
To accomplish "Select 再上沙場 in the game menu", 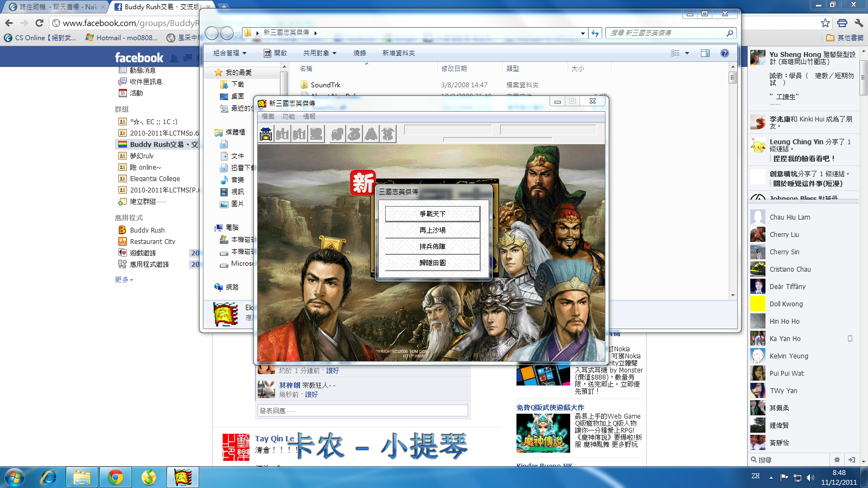I will click(x=432, y=230).
